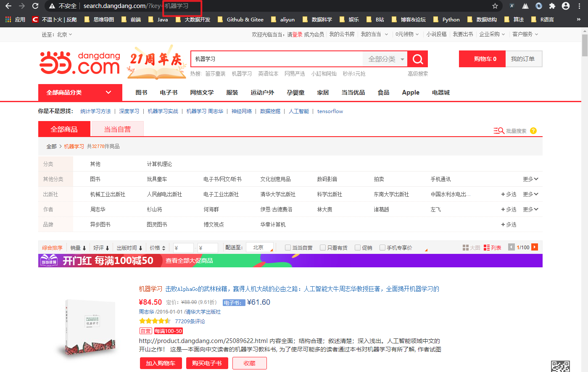Viewport: 588px width, 372px height.
Task: Click the 自营 badge on the book
Action: click(145, 331)
